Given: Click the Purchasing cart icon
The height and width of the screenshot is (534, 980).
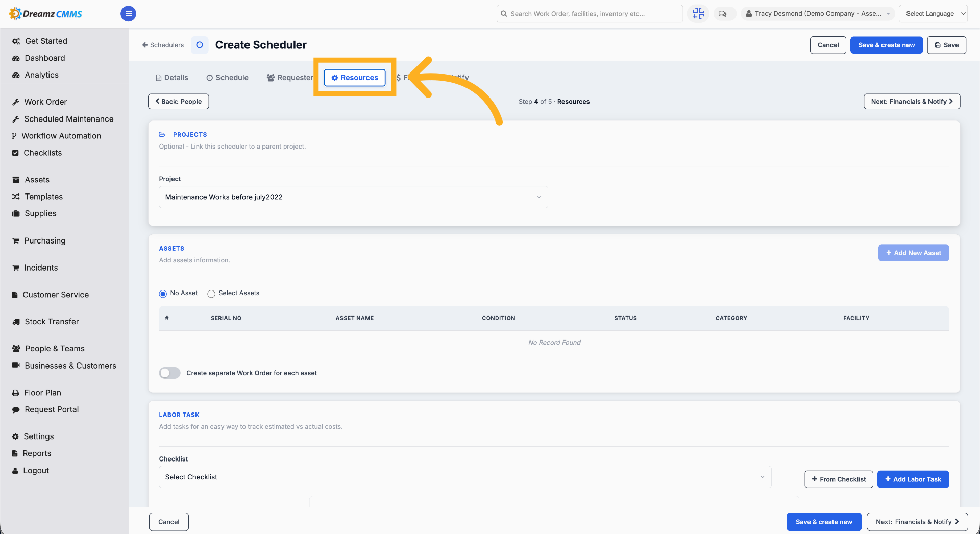Looking at the screenshot, I should tap(16, 241).
